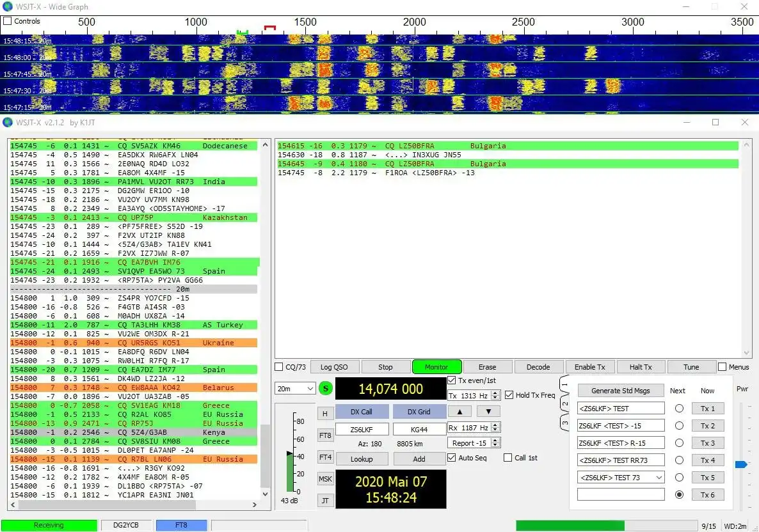Toggle the Menus checkbox
Screen dimensions: 759x532
pyautogui.click(x=723, y=367)
